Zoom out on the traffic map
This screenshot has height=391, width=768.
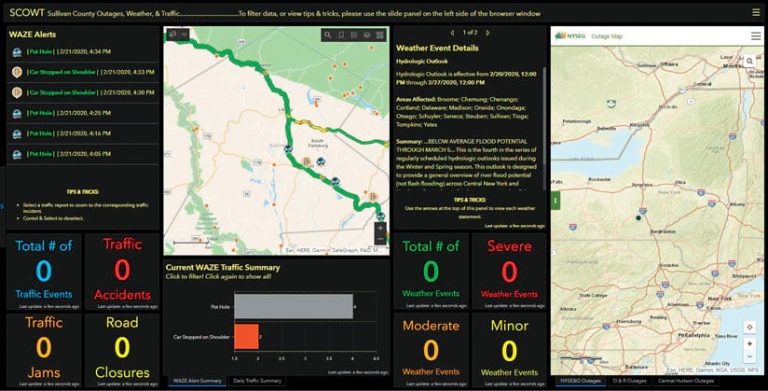coord(381,239)
